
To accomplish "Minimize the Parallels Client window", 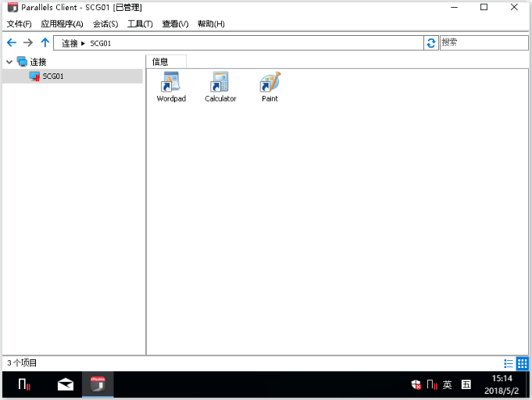I will (454, 7).
